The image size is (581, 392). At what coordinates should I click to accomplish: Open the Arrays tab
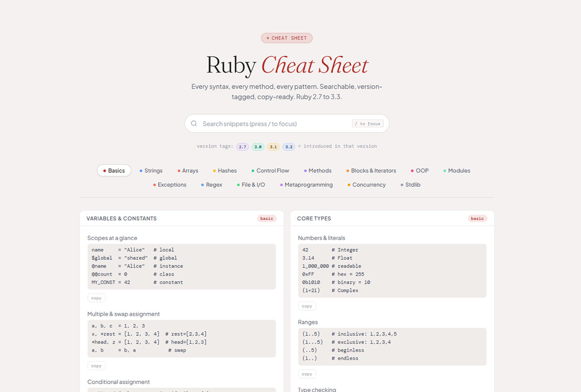point(187,170)
